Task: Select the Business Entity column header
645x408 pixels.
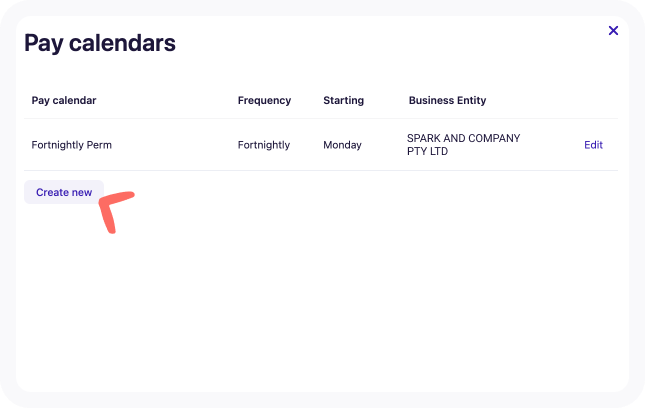Action: (x=447, y=100)
